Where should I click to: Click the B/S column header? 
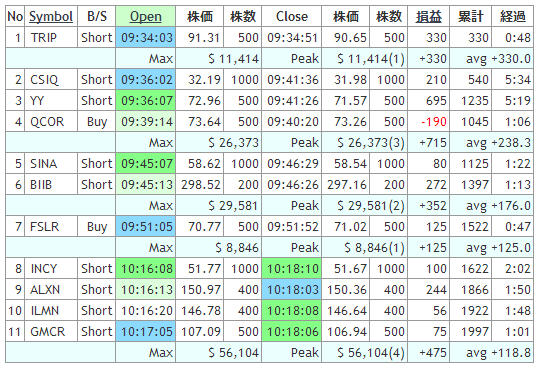point(97,16)
